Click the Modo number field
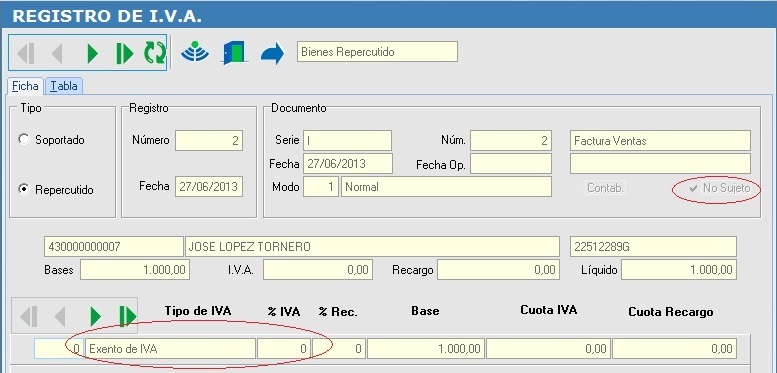777x373 pixels. (x=321, y=187)
